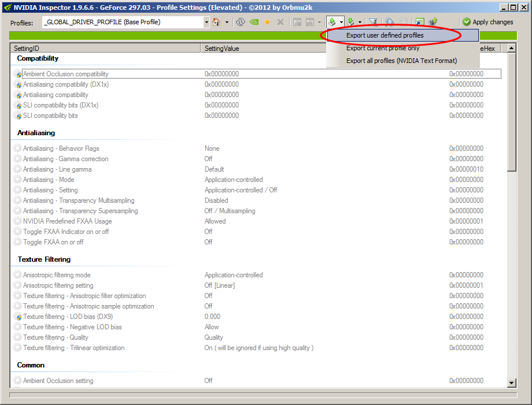Click the Home base profile icon

[x=216, y=22]
